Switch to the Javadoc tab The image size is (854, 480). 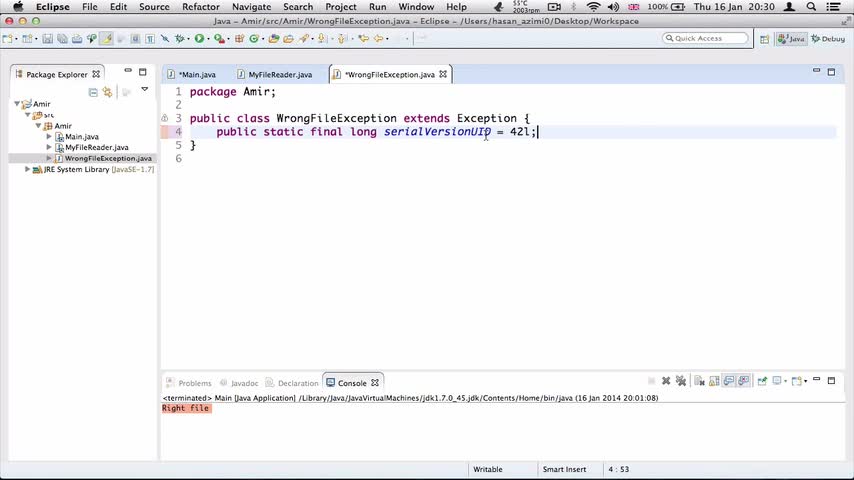pos(239,383)
